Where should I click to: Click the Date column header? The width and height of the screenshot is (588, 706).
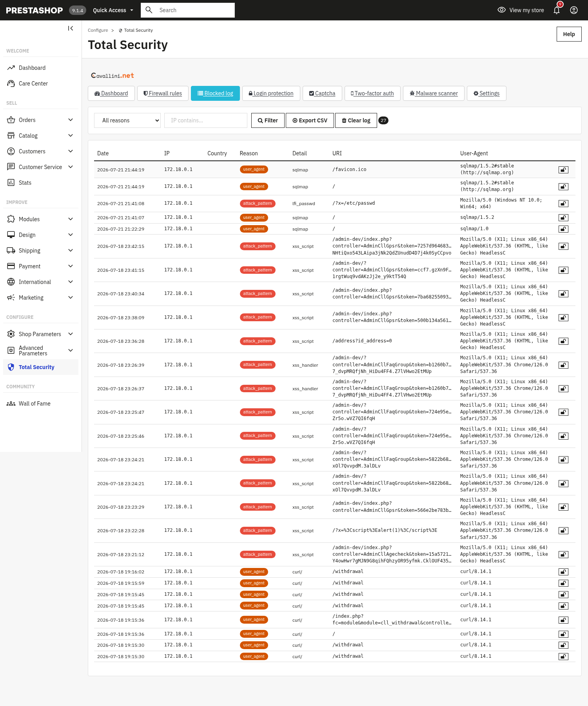[103, 153]
